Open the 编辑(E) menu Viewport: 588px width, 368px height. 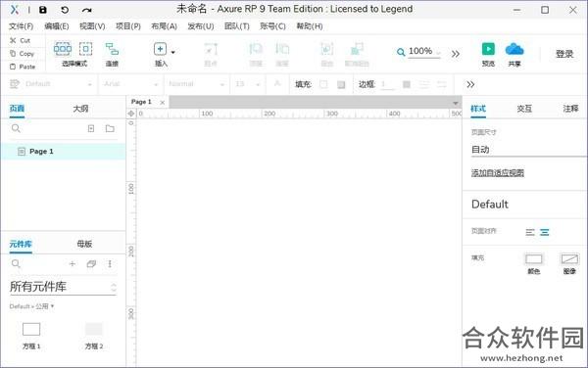[x=57, y=26]
